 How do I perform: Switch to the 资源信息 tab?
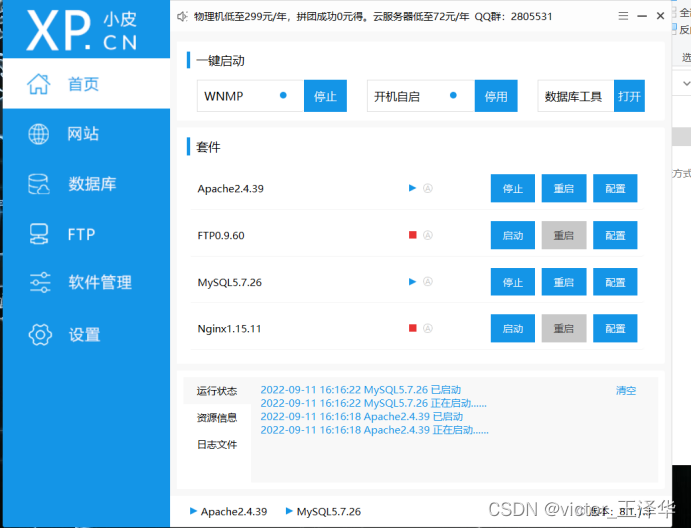pyautogui.click(x=217, y=418)
